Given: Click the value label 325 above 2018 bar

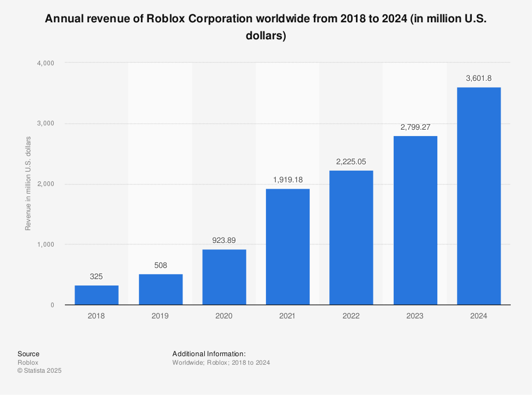Looking at the screenshot, I should tap(97, 276).
